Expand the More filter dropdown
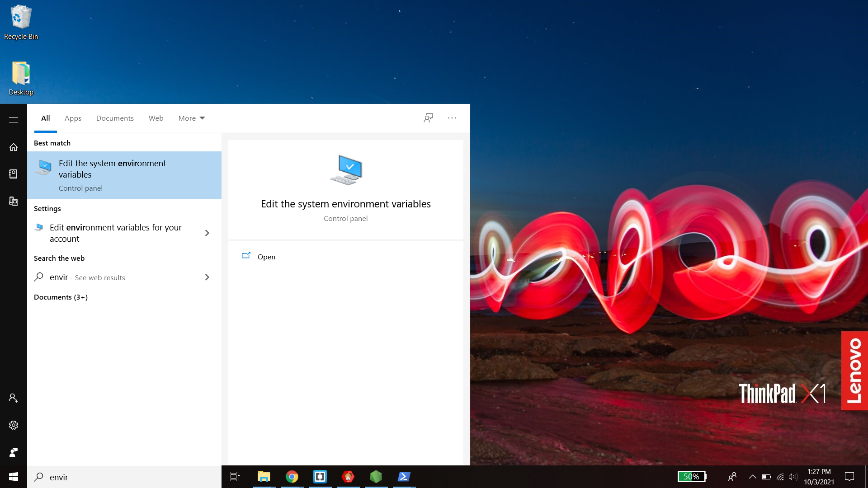Screen dimensions: 868x488 pos(191,118)
